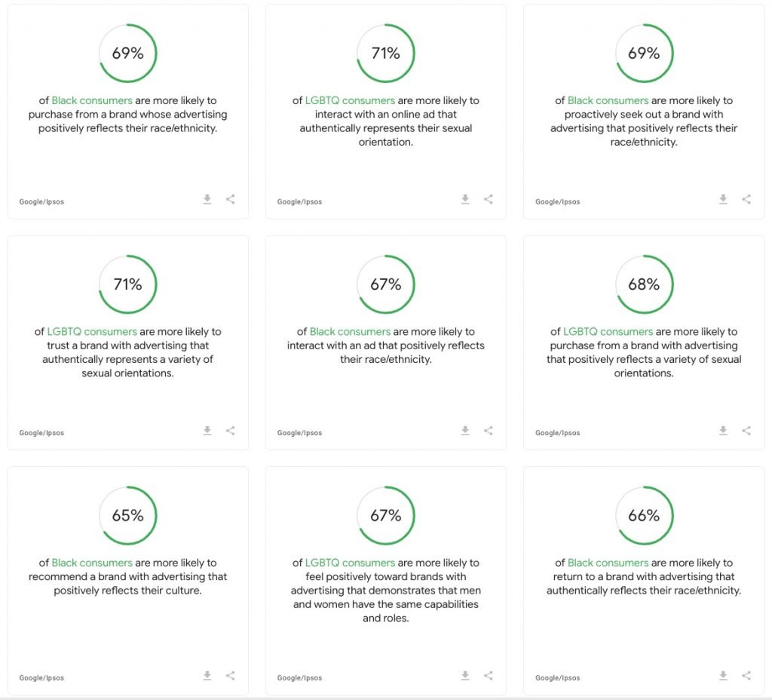Image resolution: width=772 pixels, height=700 pixels.
Task: Download the 71% LGBTQ trust a brand card
Action: pyautogui.click(x=207, y=431)
